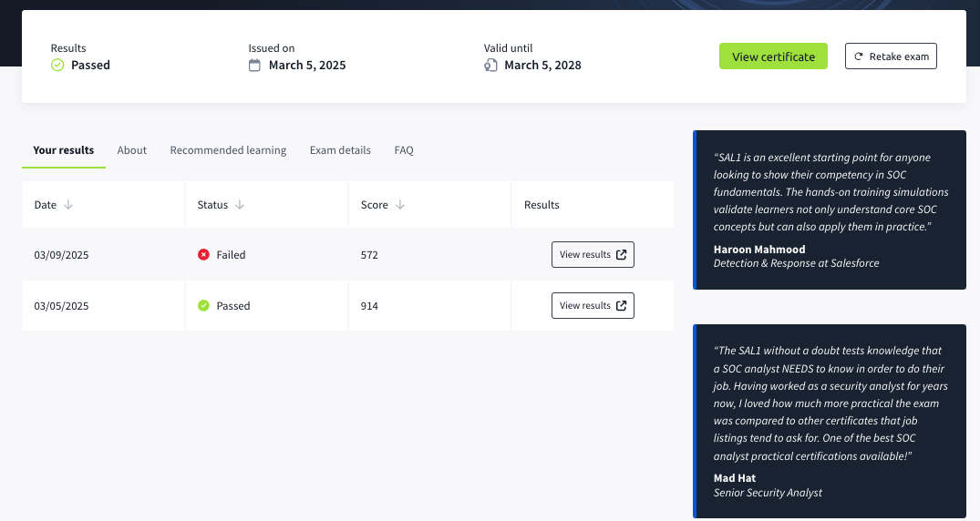Click the Score column header

(x=430, y=205)
